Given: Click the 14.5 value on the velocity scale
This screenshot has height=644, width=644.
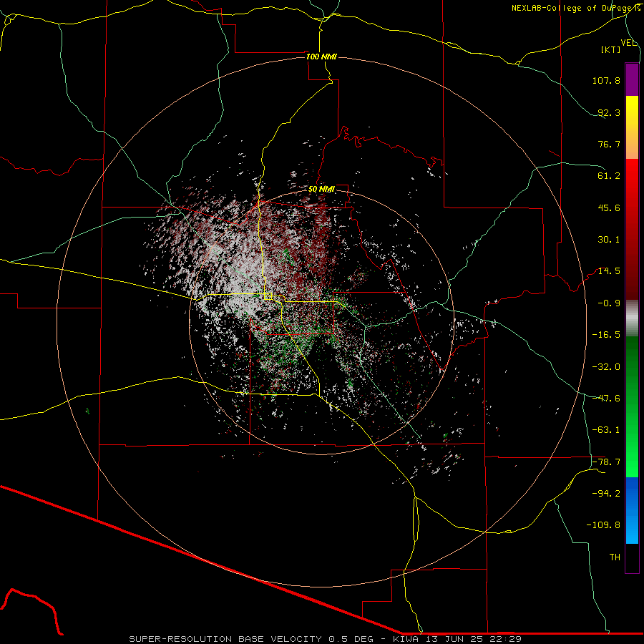Looking at the screenshot, I should click(x=609, y=271).
